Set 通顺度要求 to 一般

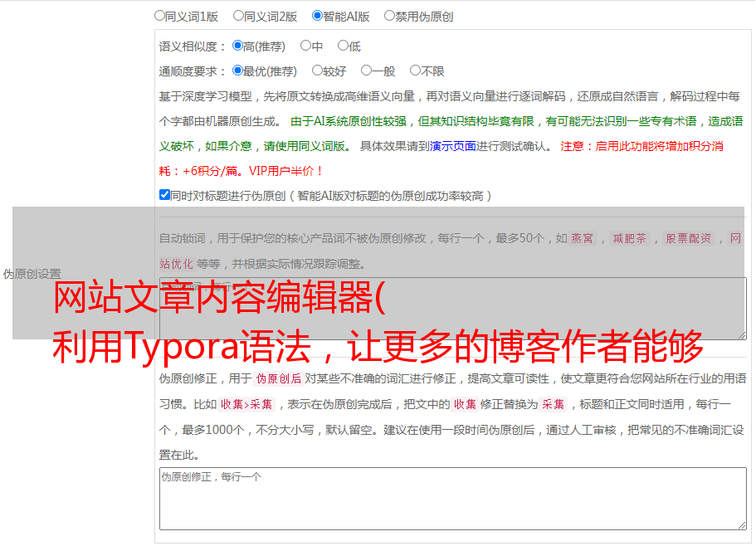367,71
